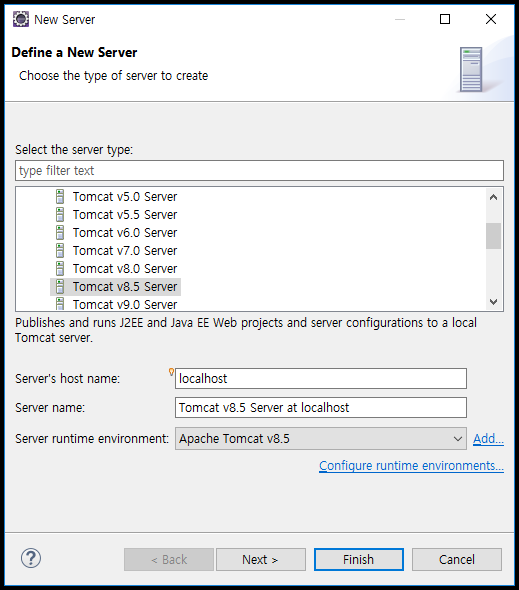Close the New Server dialog
519x590 pixels.
pyautogui.click(x=491, y=19)
